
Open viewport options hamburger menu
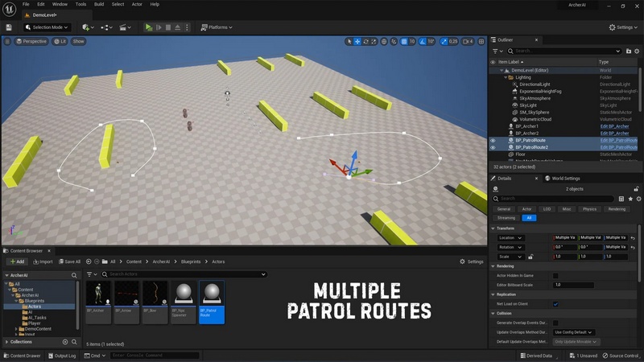7,41
